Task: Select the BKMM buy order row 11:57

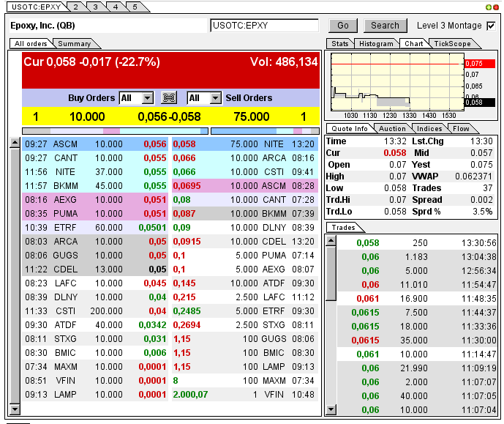Action: 95,186
